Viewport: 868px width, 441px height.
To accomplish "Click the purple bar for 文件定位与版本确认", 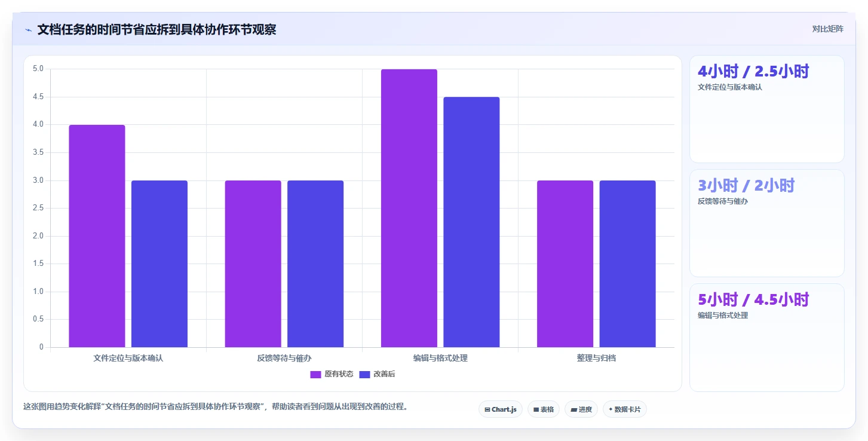I will click(x=97, y=236).
